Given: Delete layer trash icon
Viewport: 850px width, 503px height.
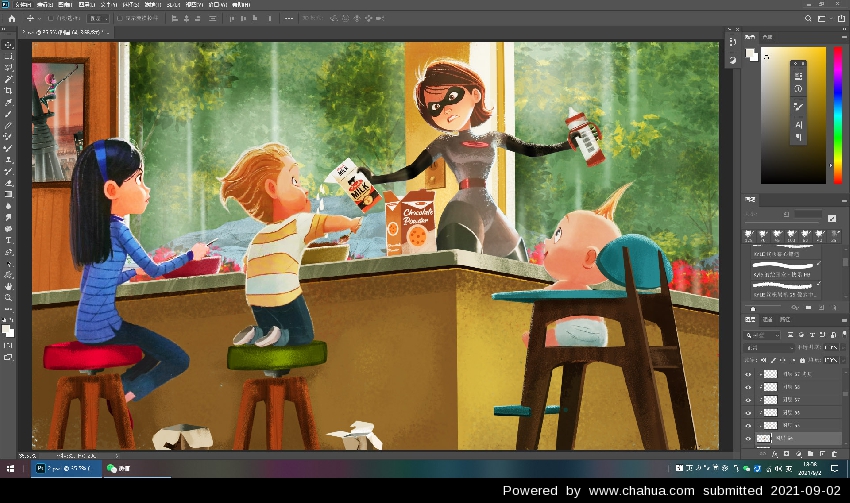Looking at the screenshot, I should click(834, 454).
